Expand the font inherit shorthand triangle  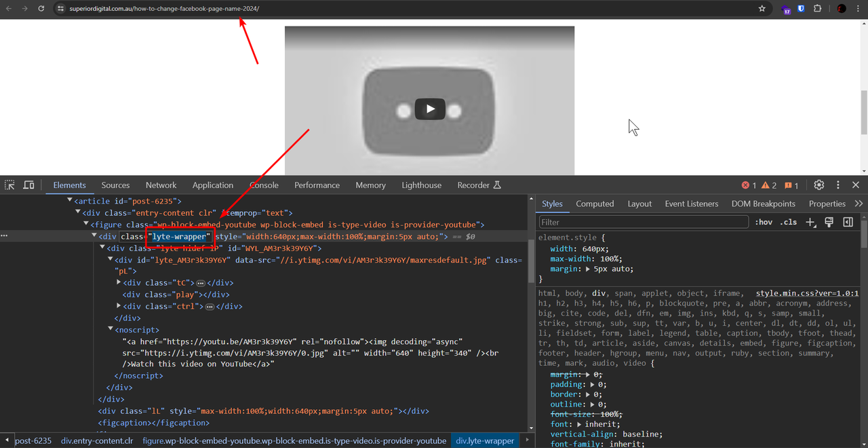pos(580,424)
